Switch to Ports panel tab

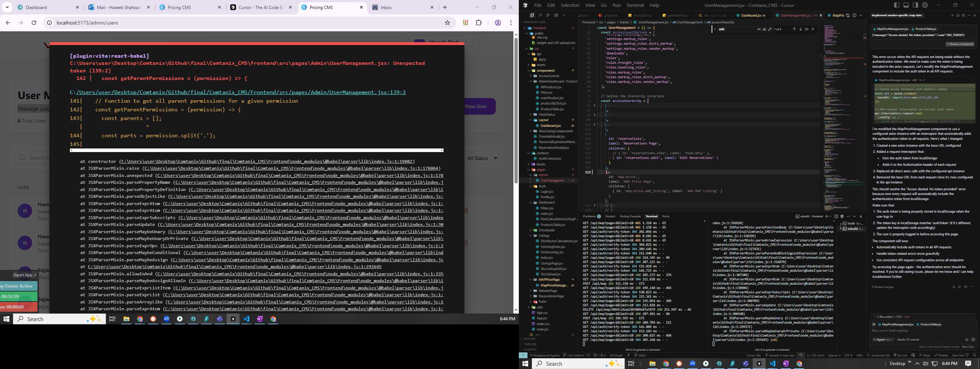666,216
